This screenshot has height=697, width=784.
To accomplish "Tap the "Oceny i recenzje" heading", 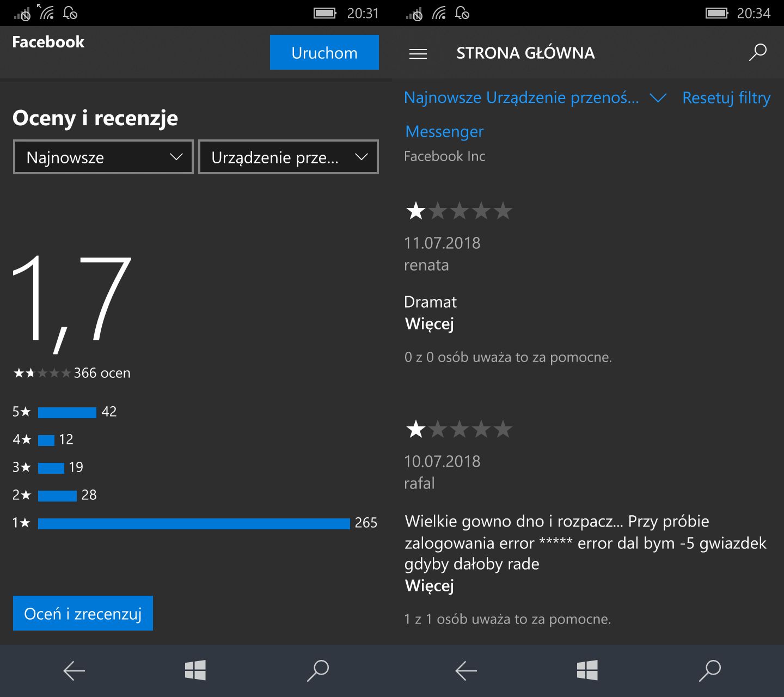I will point(95,118).
